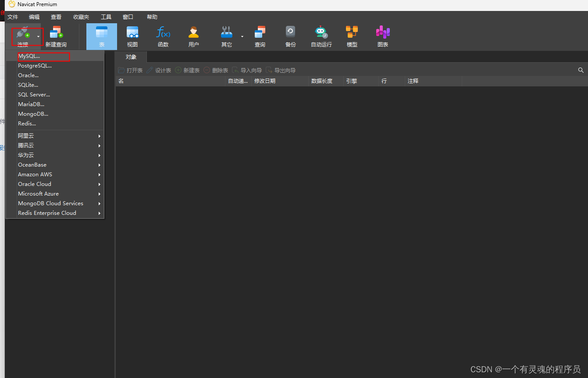Click the search magnifier icon

[581, 70]
